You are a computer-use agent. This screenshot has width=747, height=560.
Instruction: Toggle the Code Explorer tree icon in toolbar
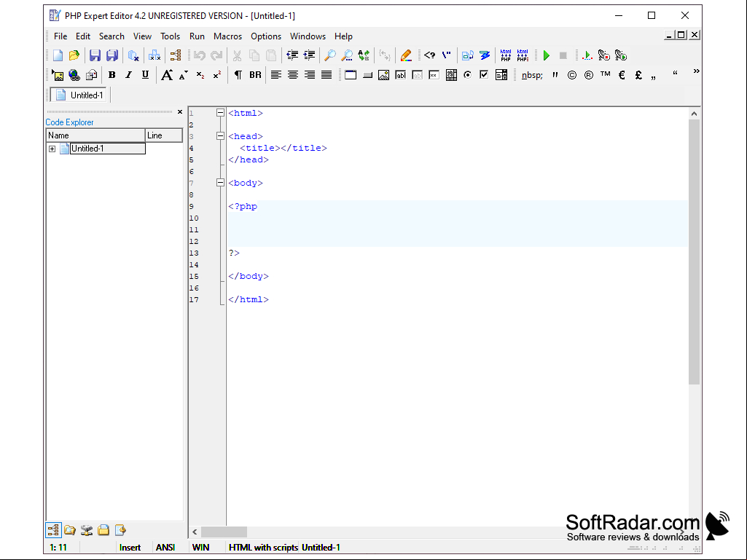tap(176, 56)
